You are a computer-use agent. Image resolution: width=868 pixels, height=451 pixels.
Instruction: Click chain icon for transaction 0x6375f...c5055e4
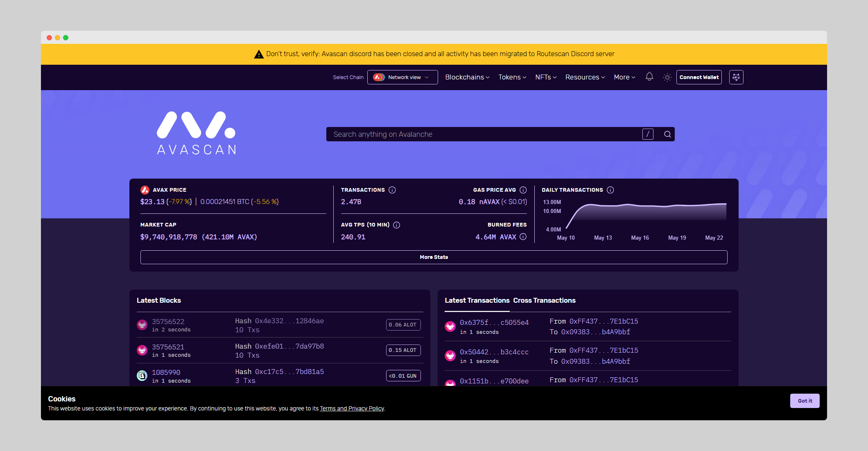coord(450,326)
